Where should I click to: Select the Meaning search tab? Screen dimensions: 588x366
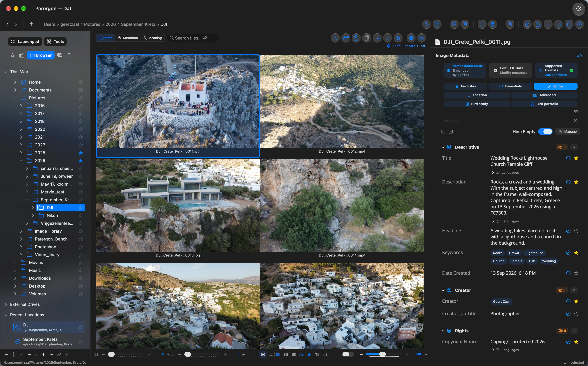153,38
